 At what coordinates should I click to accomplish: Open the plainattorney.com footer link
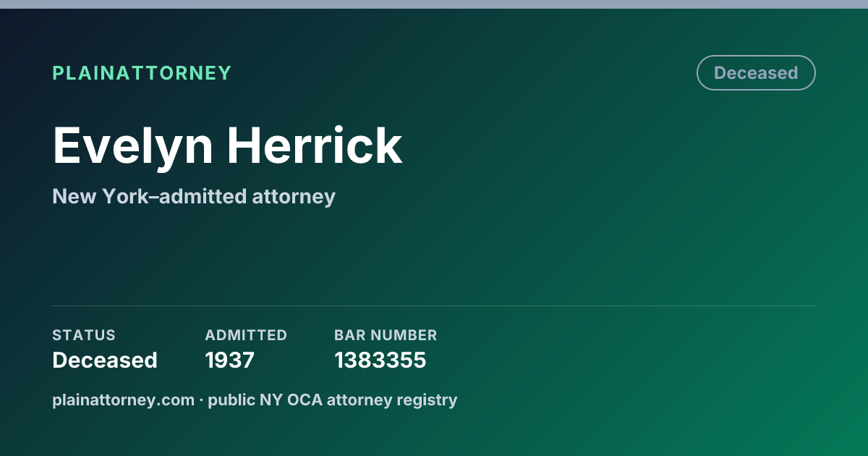(124, 400)
